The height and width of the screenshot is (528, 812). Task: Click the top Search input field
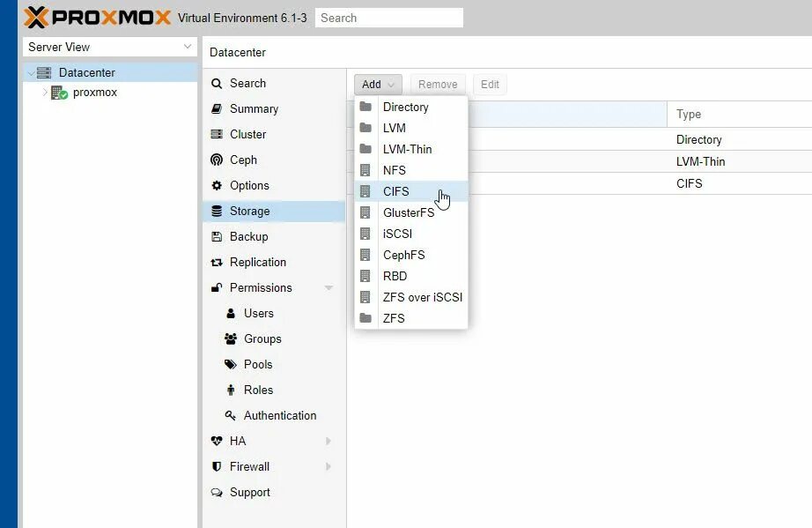(x=389, y=18)
